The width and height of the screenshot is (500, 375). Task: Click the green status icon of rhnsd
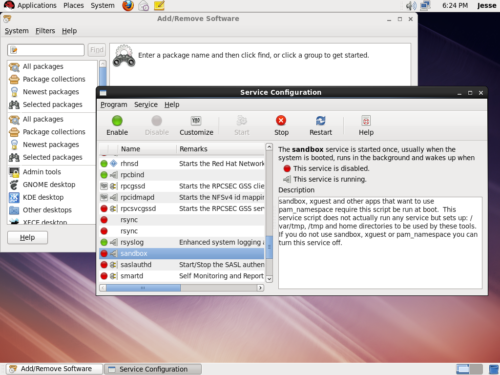(104, 163)
